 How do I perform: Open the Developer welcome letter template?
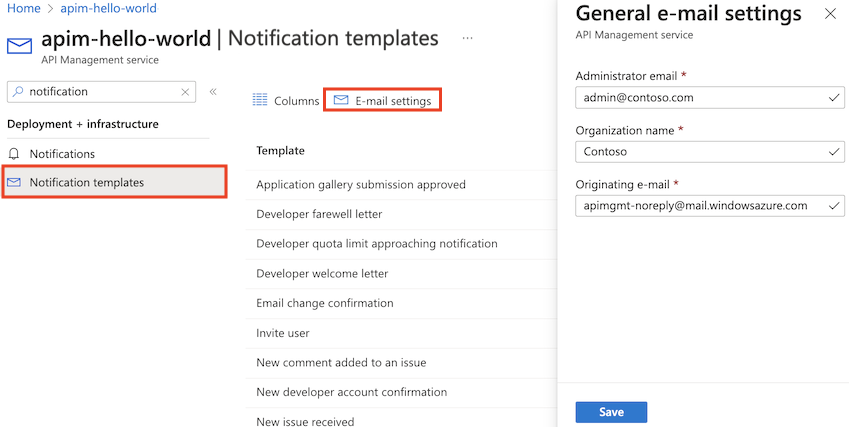coord(322,273)
